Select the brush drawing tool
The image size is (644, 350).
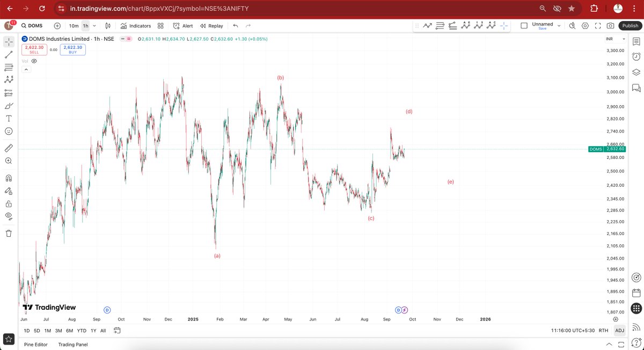coord(9,106)
